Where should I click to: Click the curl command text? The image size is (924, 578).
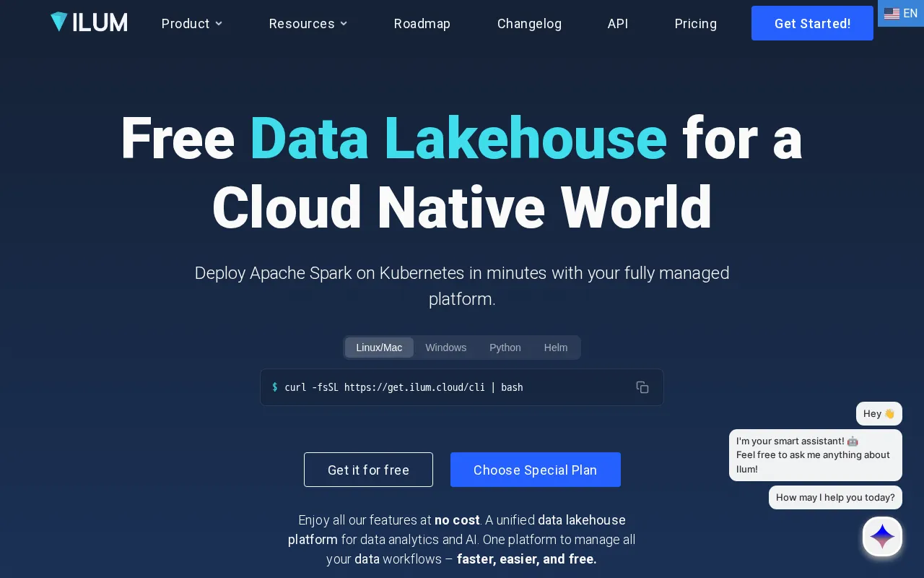pyautogui.click(x=404, y=387)
